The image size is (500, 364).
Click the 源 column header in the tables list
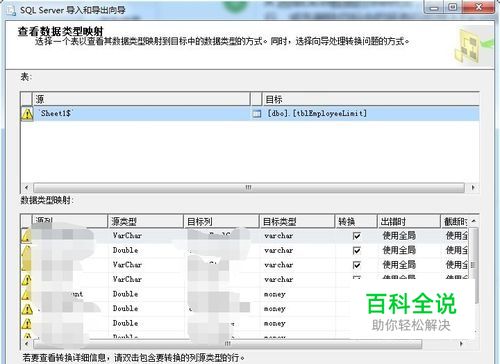coord(141,99)
